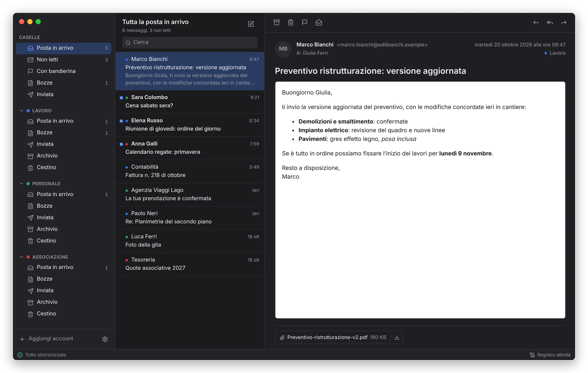Flag the message using the flag icon

[x=305, y=22]
